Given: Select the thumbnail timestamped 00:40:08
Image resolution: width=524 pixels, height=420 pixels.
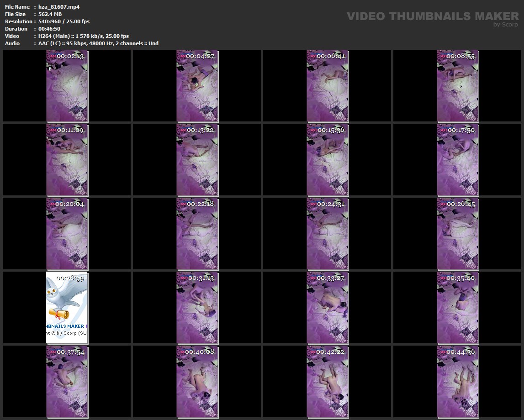Looking at the screenshot, I should coord(197,382).
